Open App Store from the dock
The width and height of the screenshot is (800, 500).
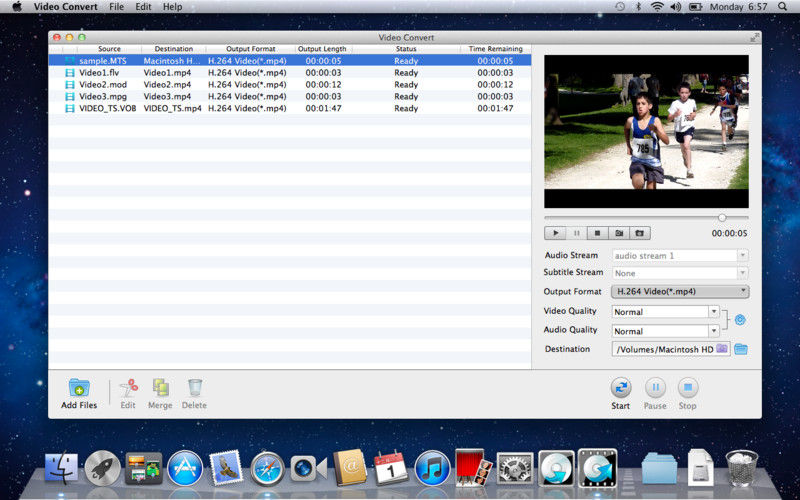pyautogui.click(x=185, y=468)
